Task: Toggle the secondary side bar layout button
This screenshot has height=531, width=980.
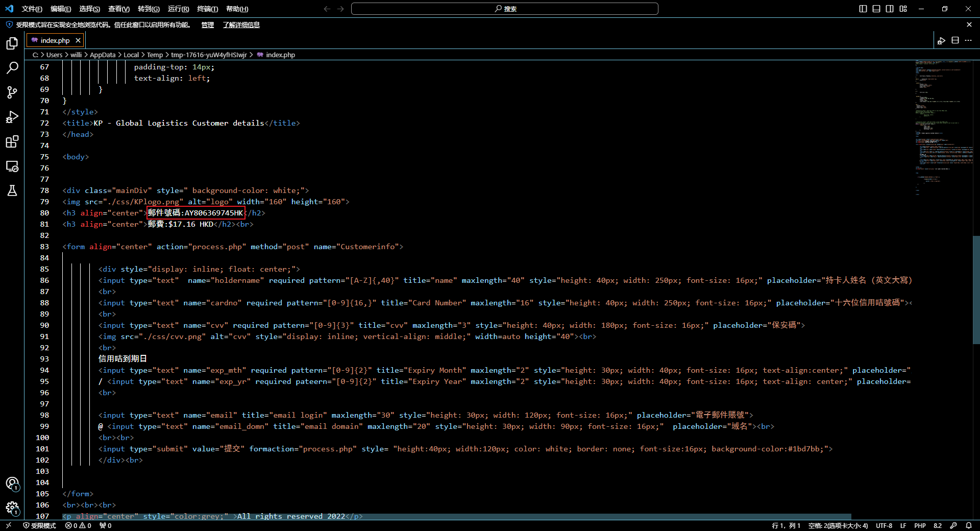Action: pyautogui.click(x=890, y=9)
